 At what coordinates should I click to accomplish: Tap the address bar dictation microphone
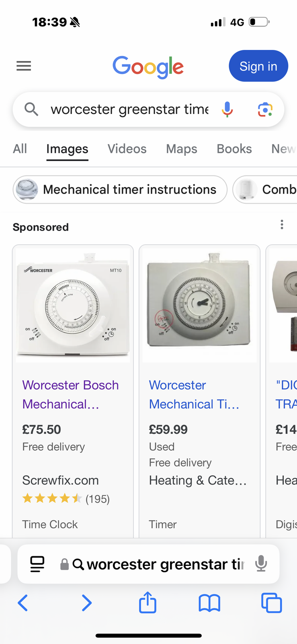click(261, 564)
